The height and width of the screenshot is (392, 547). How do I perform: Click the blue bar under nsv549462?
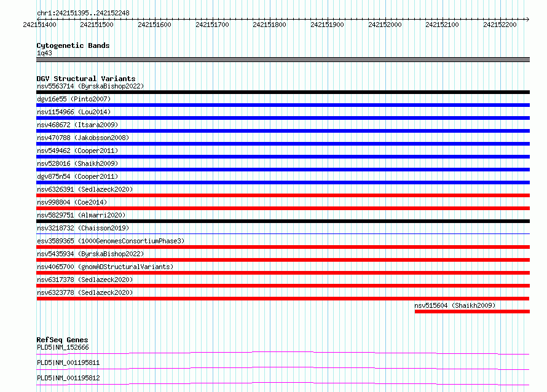(x=283, y=157)
